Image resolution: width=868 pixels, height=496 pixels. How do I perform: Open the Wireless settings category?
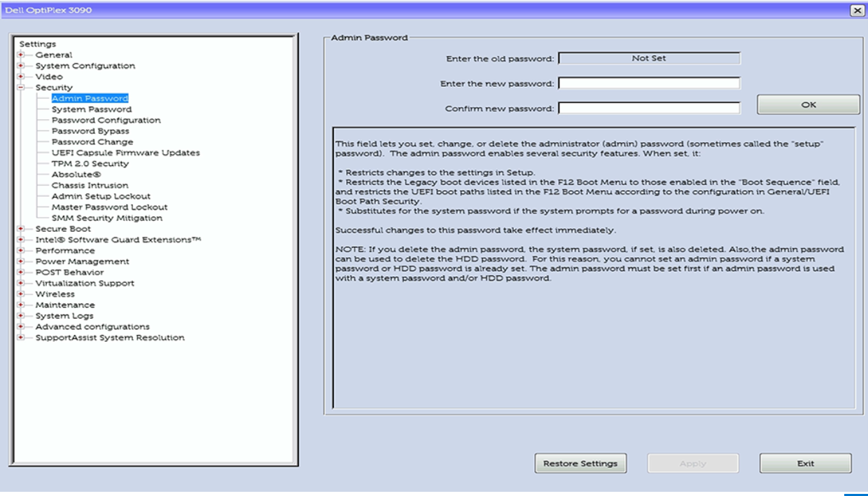click(x=53, y=294)
